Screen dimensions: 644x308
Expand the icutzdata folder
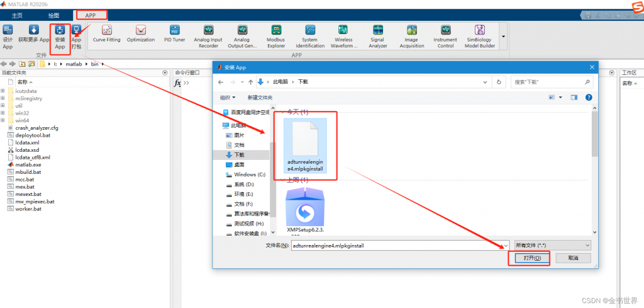click(x=3, y=91)
